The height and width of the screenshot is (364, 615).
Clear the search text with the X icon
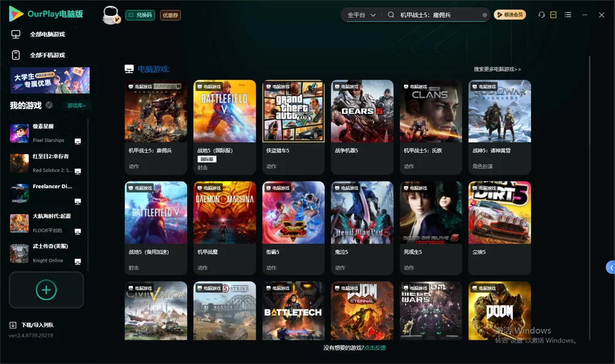point(485,15)
